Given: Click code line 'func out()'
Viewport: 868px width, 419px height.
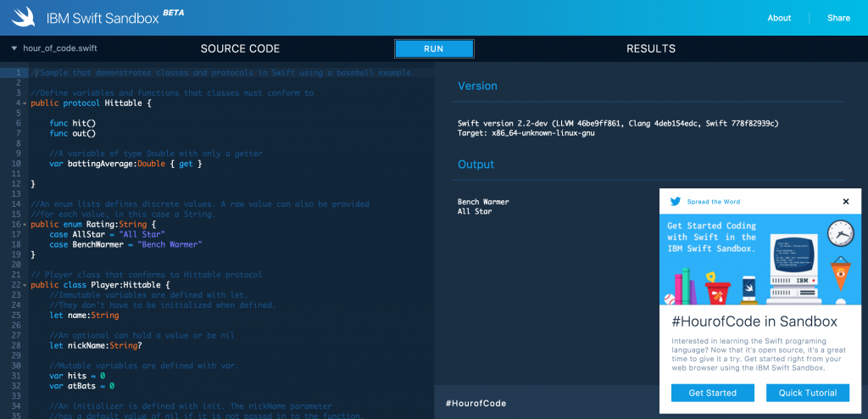Looking at the screenshot, I should coord(73,133).
